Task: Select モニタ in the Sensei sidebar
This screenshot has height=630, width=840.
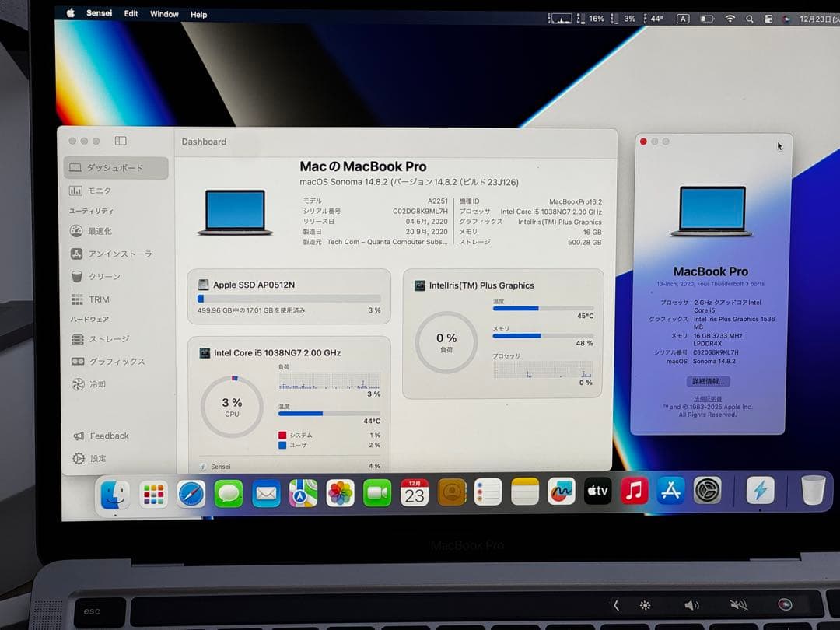Action: point(100,191)
